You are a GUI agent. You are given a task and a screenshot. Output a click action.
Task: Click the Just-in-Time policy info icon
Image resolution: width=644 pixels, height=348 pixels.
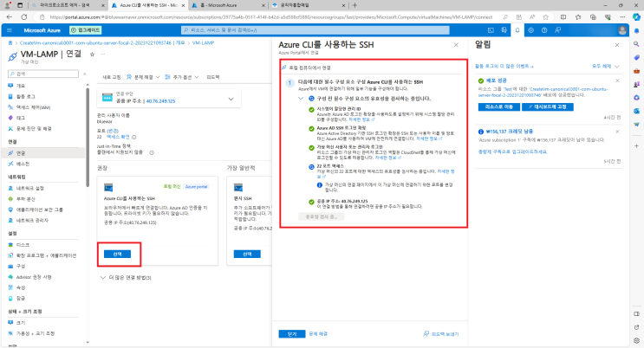[152, 152]
